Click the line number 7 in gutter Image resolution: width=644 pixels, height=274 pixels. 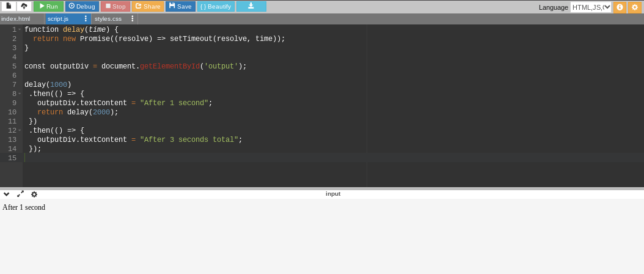15,85
